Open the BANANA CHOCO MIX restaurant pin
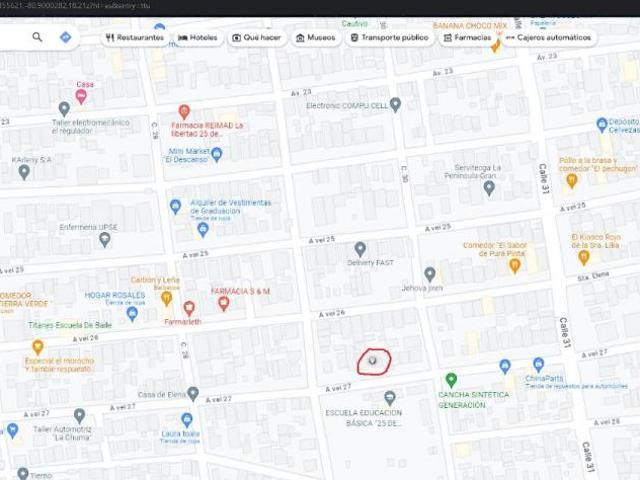Screen dimensions: 640x480 point(495,45)
